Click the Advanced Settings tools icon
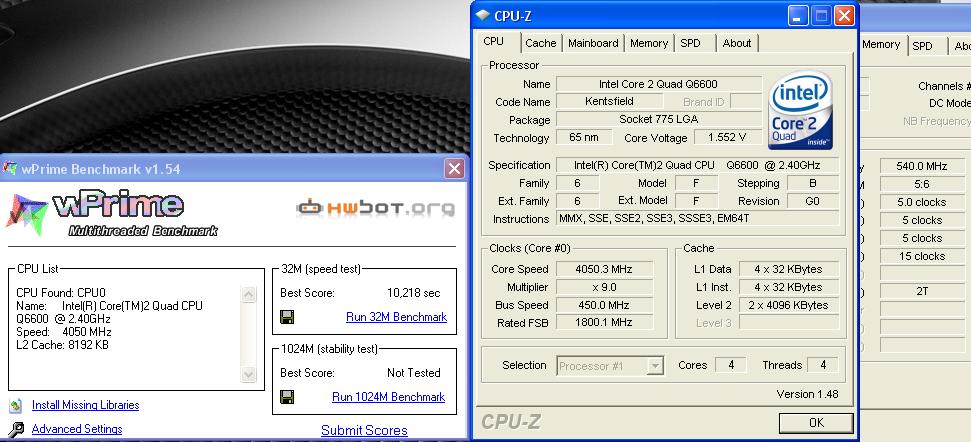Viewport: 971px width, 442px height. tap(16, 429)
